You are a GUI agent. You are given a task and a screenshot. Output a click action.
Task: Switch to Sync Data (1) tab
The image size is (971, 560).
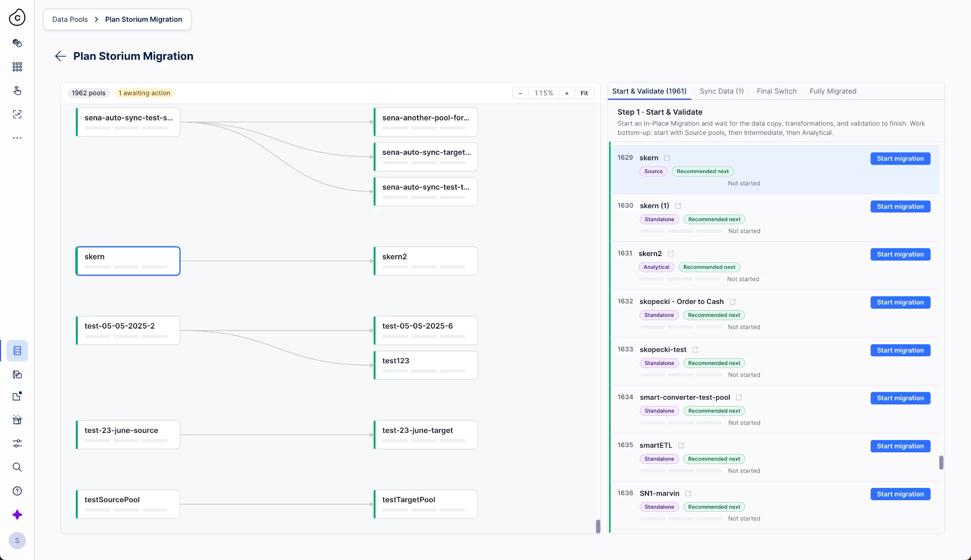[x=722, y=91]
